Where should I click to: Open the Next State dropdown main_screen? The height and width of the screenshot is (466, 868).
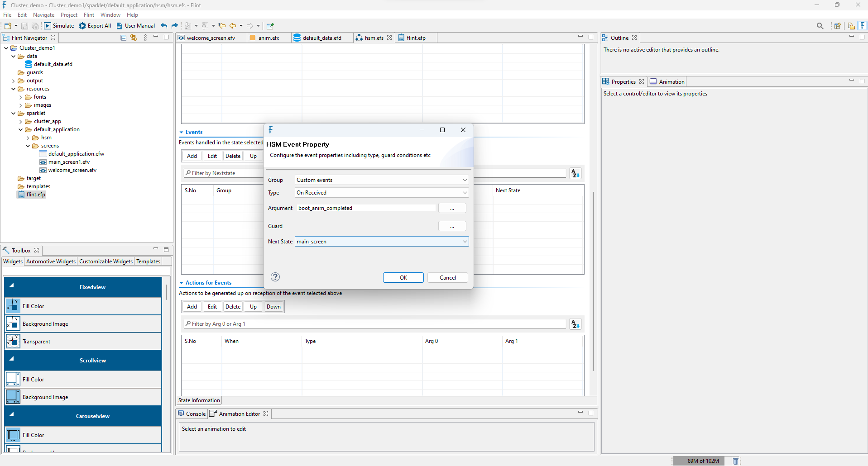click(x=382, y=242)
